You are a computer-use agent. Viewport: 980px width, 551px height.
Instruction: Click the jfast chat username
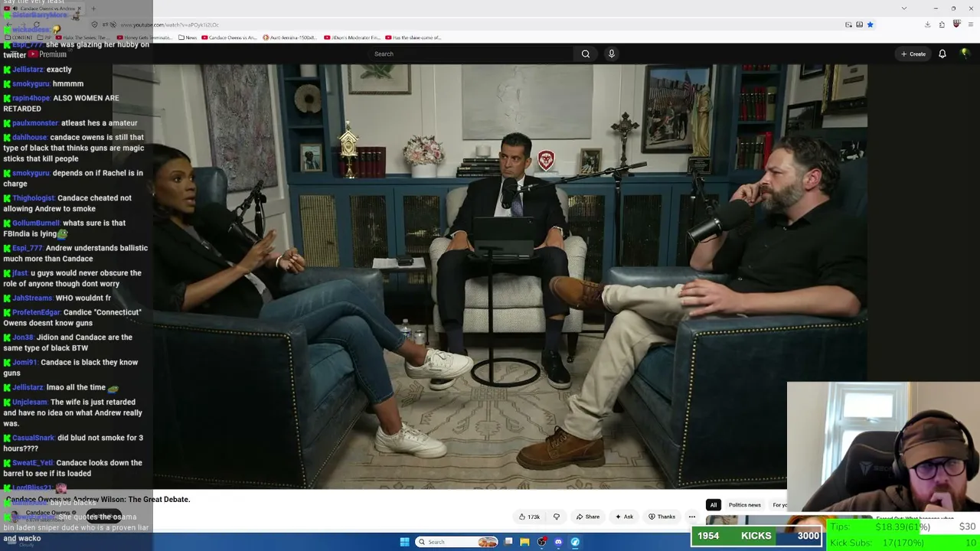click(20, 272)
